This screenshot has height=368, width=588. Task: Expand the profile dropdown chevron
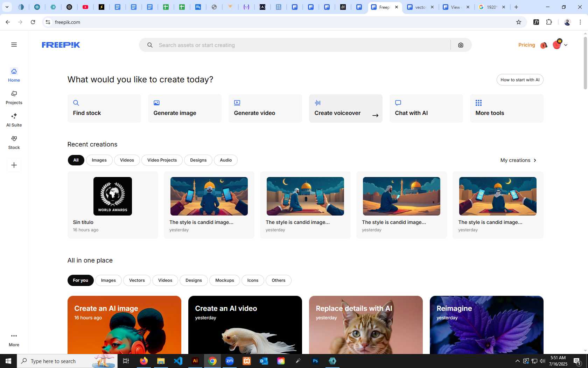point(566,45)
